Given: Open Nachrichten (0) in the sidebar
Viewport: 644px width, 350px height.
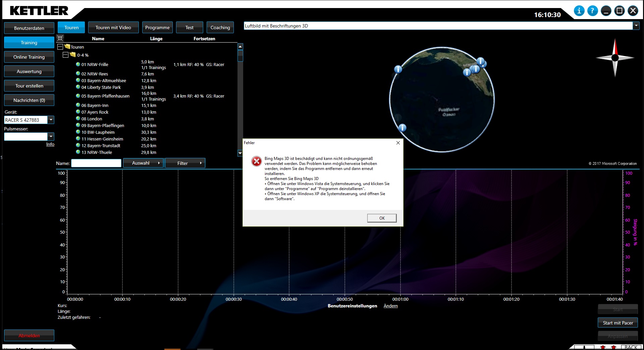Looking at the screenshot, I should (x=29, y=100).
